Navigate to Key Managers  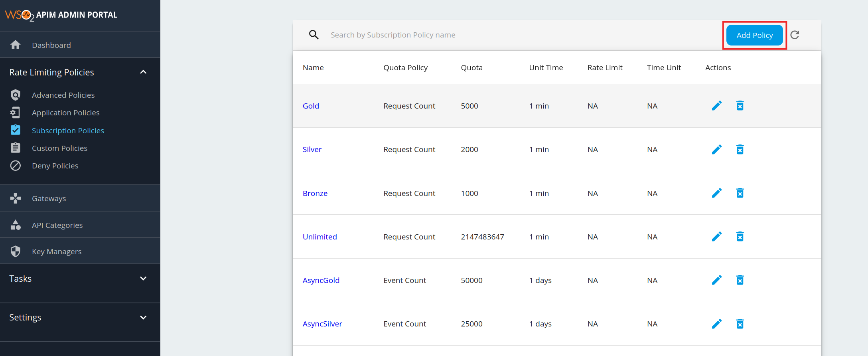[57, 251]
